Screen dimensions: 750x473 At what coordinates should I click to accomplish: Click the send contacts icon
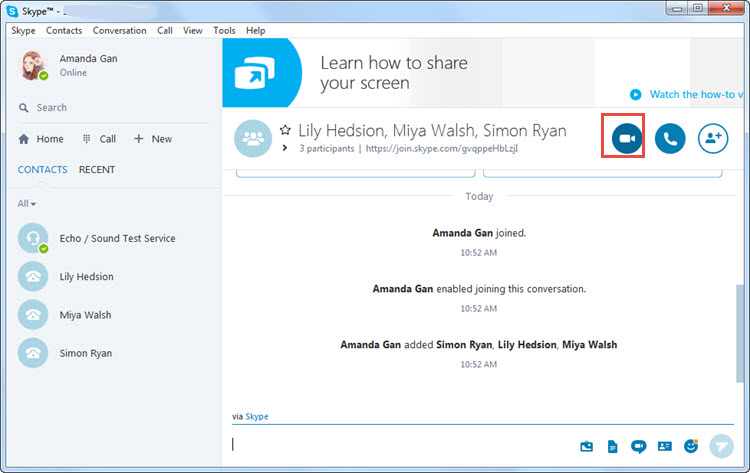coord(664,446)
